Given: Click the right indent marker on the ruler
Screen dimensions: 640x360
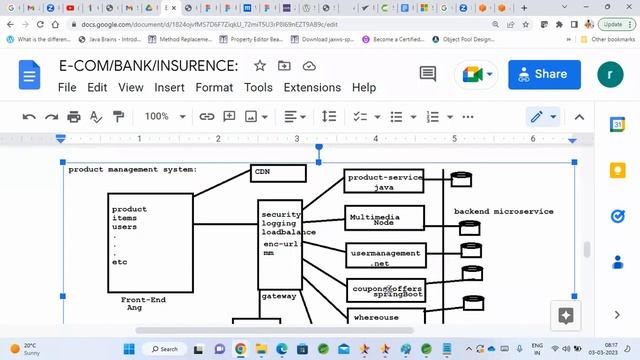Looking at the screenshot, I should pos(572,140).
